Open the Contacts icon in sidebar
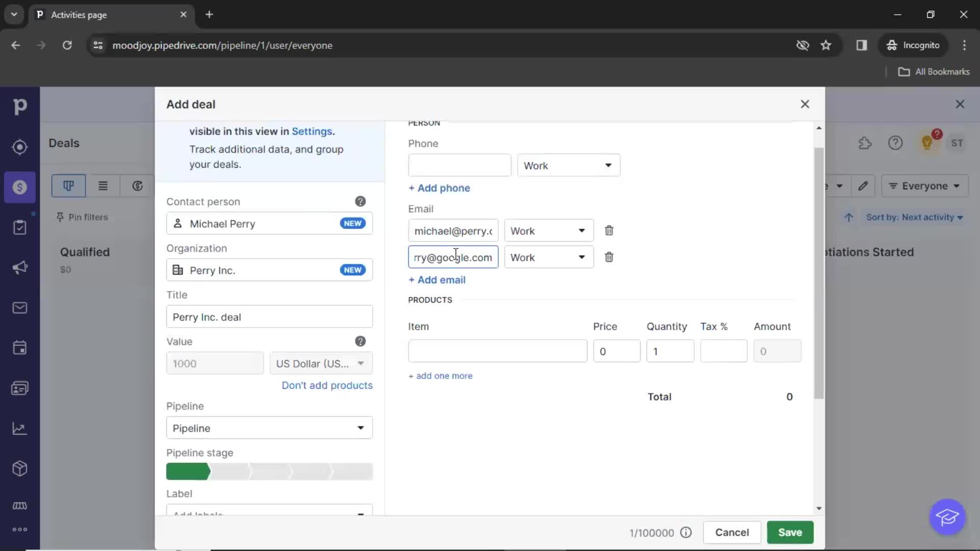Image resolution: width=980 pixels, height=551 pixels. pos(19,388)
